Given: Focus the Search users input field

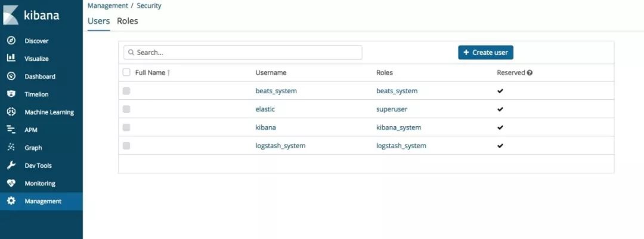Looking at the screenshot, I should coord(243,52).
